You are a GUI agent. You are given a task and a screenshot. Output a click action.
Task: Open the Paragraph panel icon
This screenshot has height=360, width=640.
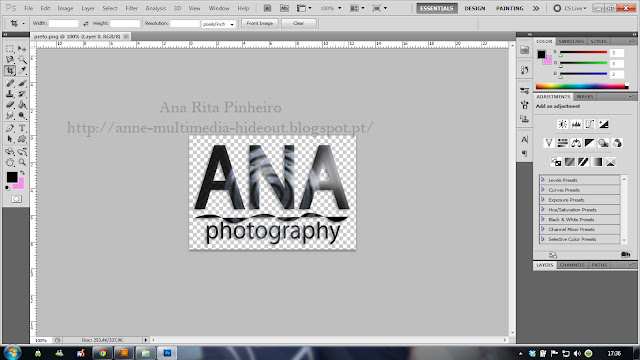524,153
